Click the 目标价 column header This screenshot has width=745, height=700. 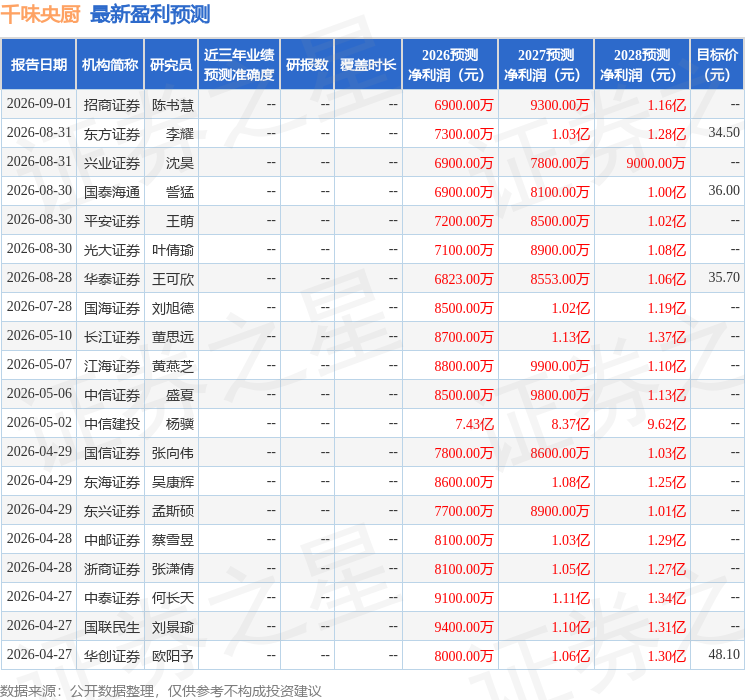717,65
